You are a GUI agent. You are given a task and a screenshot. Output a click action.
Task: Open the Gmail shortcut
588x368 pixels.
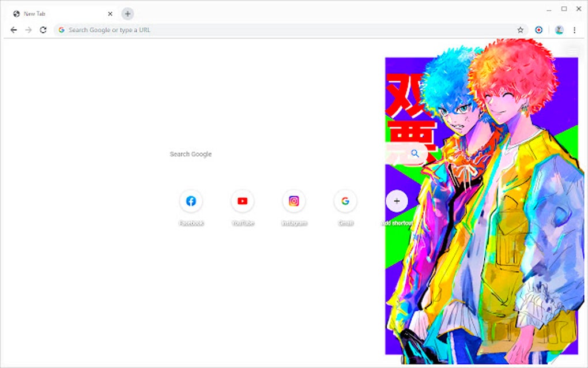pyautogui.click(x=345, y=208)
